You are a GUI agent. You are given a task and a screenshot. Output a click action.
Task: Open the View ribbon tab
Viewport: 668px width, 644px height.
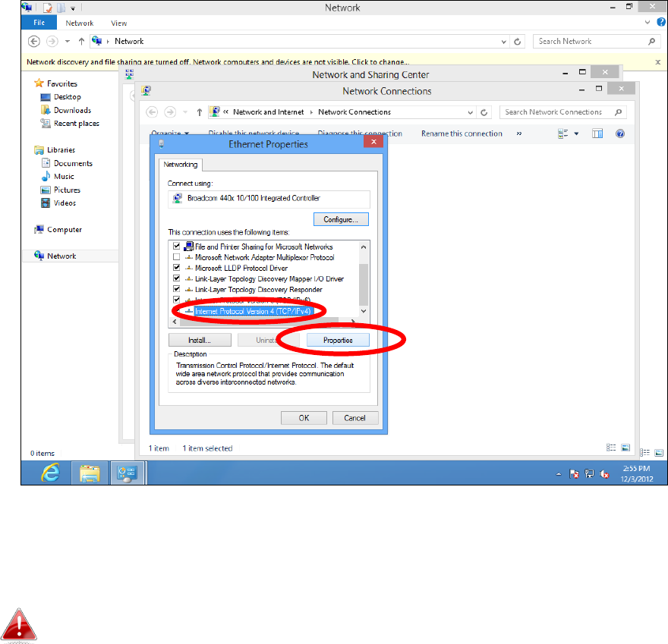tap(119, 23)
